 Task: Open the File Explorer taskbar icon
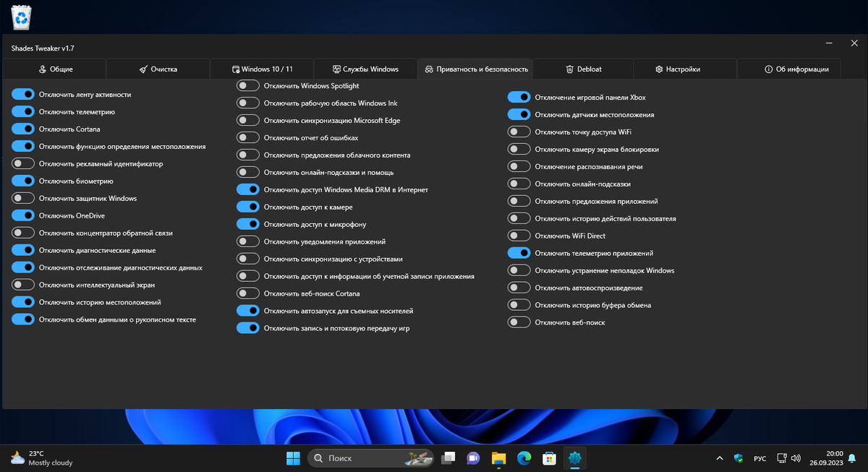(498, 458)
